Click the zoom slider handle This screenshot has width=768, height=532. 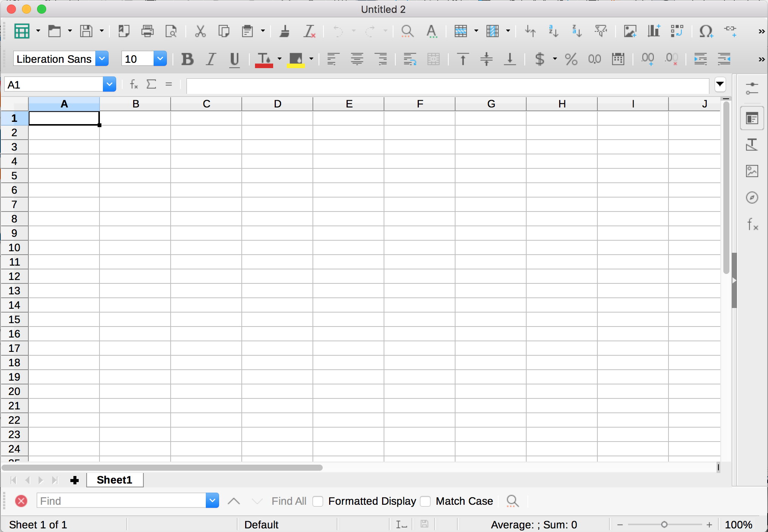coord(664,524)
